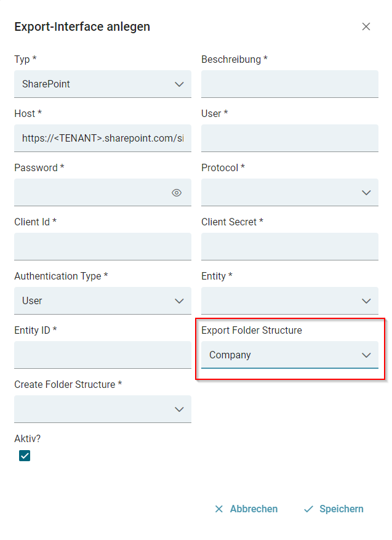Click the checkmark icon beside Speichern
This screenshot has width=392, height=540.
[x=309, y=509]
